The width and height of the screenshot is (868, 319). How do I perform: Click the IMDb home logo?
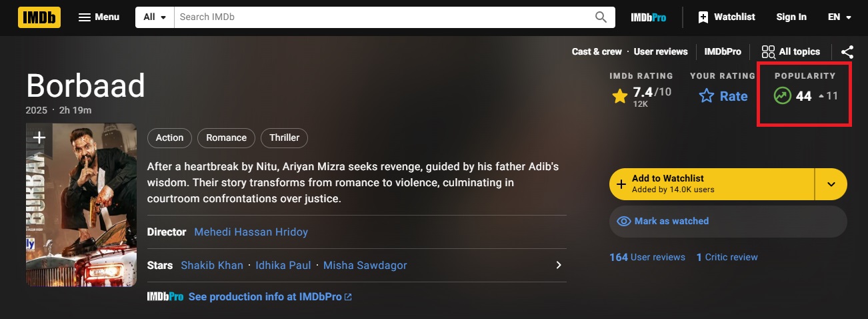[x=40, y=17]
